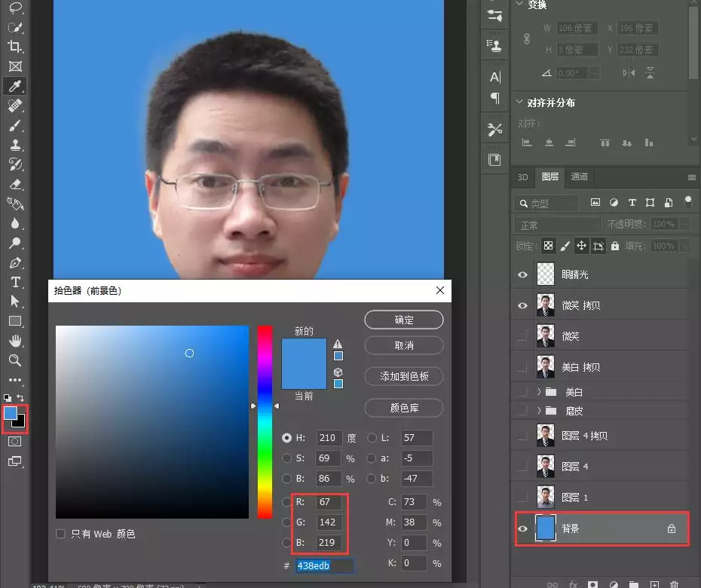Change screen mode

15,461
